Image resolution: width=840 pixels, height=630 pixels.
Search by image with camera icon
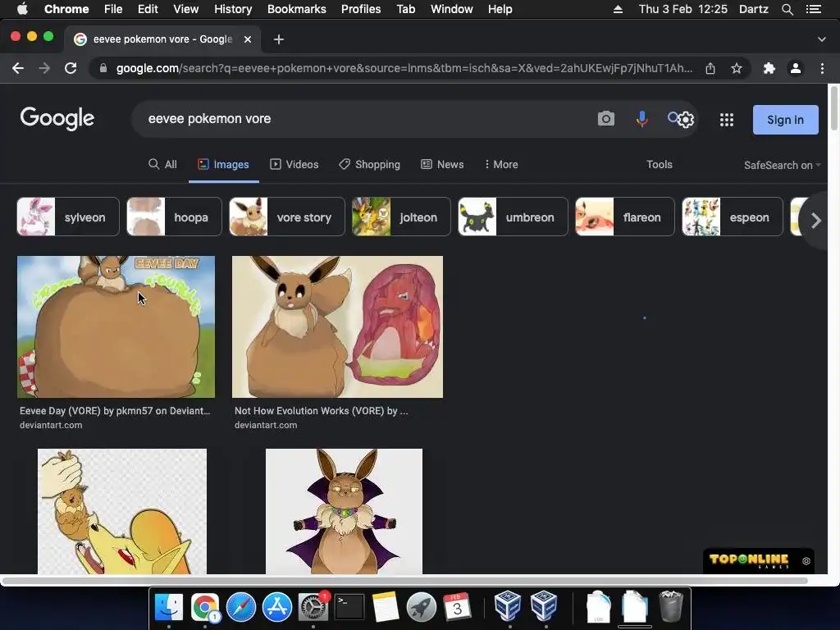[606, 119]
